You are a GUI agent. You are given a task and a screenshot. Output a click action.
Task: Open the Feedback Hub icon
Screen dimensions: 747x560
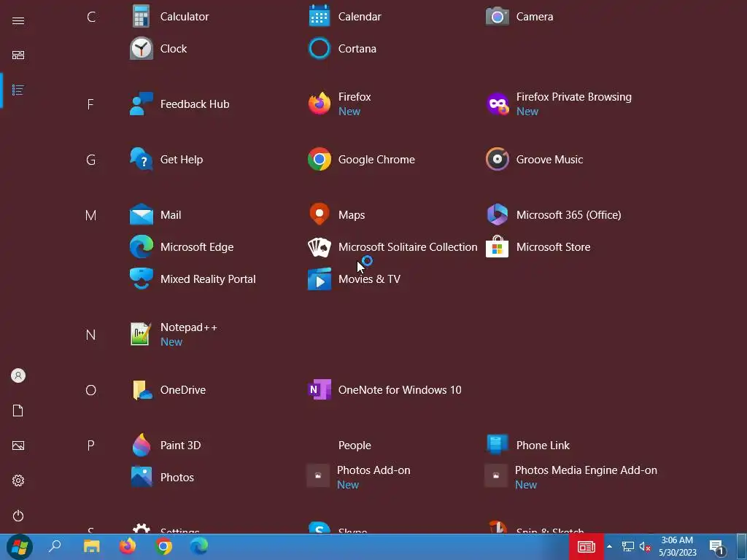click(x=141, y=104)
